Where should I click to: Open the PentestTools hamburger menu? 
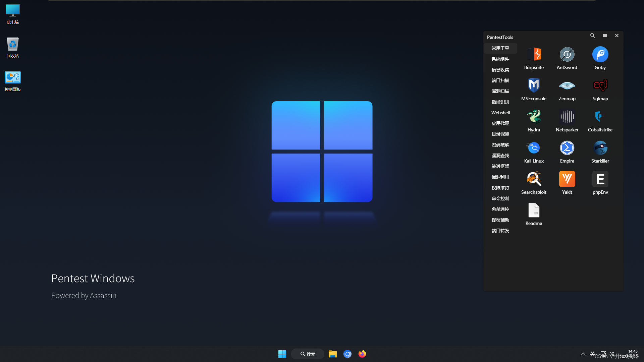[x=605, y=36]
